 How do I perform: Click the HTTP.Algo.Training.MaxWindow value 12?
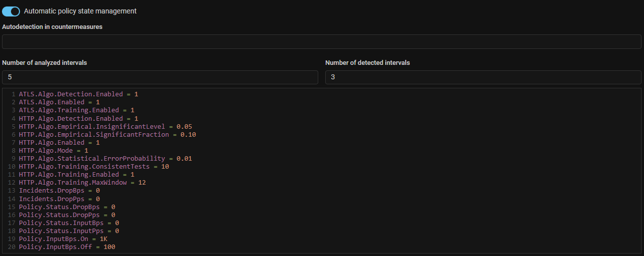[142, 183]
